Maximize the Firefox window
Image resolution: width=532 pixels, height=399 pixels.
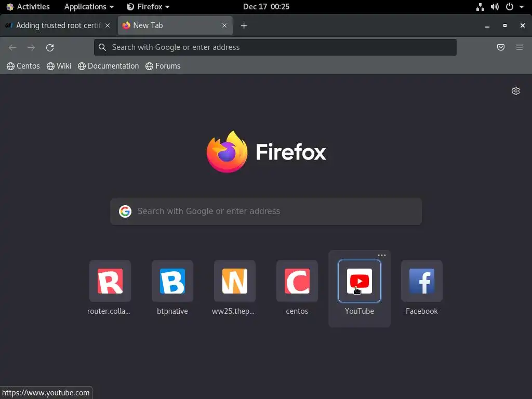(x=505, y=25)
